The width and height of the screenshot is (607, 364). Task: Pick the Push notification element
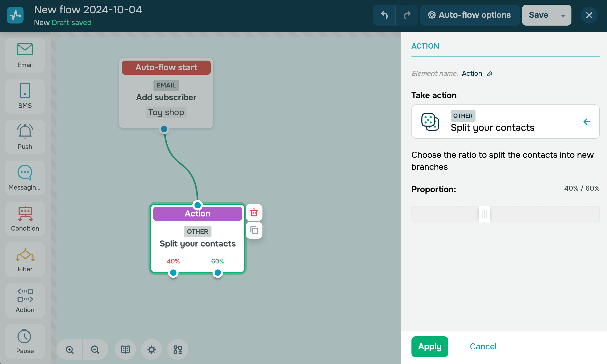point(25,137)
